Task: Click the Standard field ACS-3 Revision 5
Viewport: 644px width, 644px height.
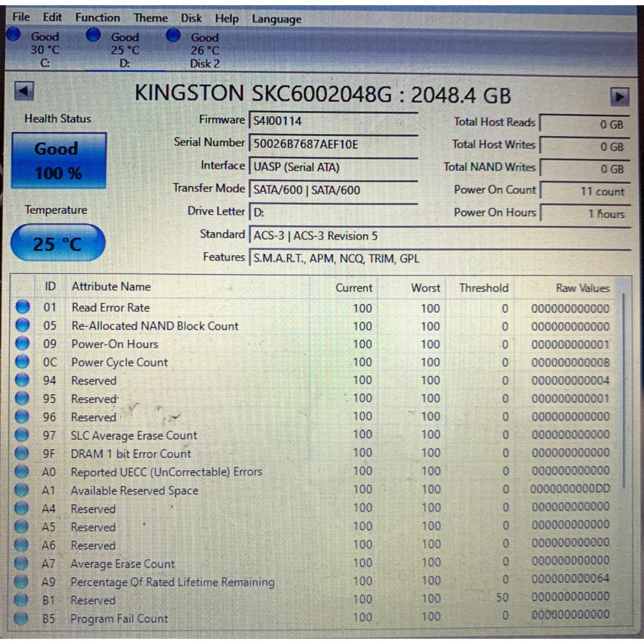Action: click(x=439, y=236)
